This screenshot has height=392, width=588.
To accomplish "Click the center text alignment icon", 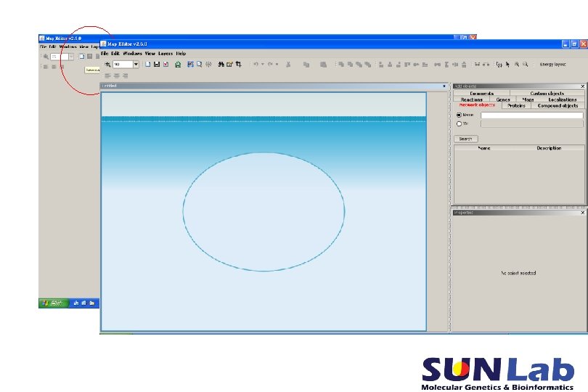I will tap(117, 75).
